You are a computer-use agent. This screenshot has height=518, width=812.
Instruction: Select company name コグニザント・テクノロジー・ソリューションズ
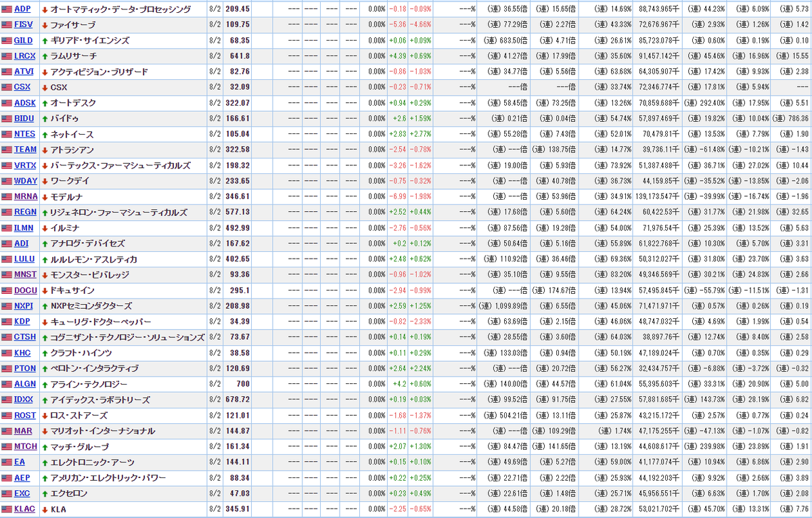tap(127, 337)
